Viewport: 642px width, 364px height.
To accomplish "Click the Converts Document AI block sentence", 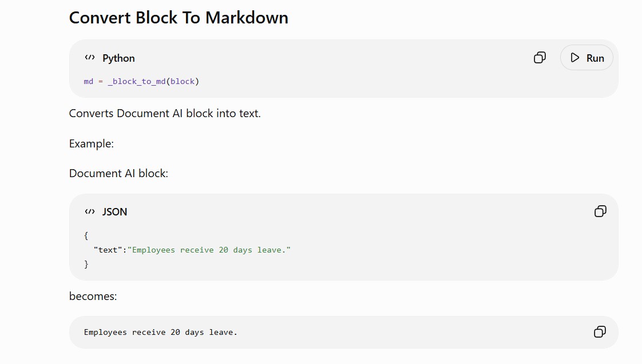I will click(x=165, y=113).
